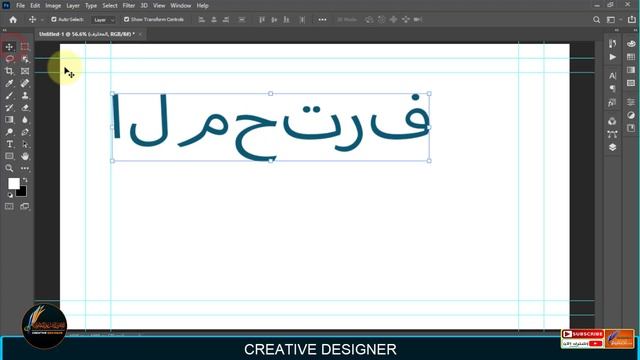Select the Path Selection tool
This screenshot has width=640, height=360.
pos(25,144)
